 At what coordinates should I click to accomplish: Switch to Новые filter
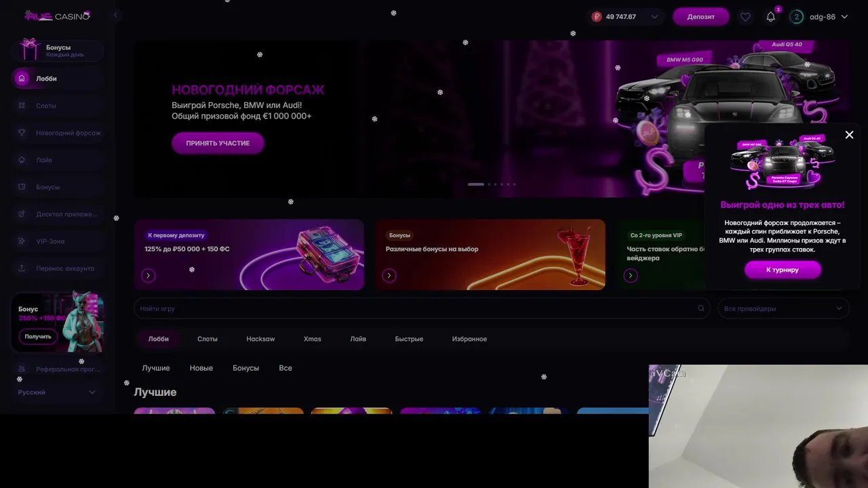click(x=201, y=368)
